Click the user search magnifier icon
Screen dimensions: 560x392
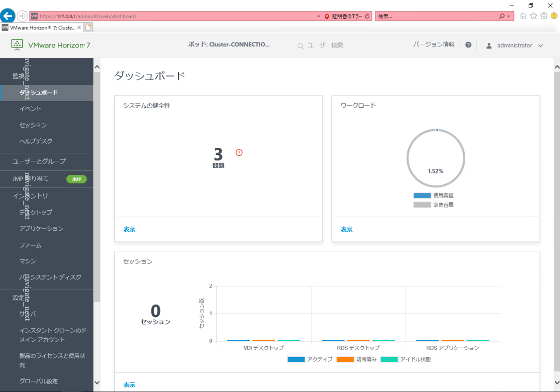click(301, 46)
